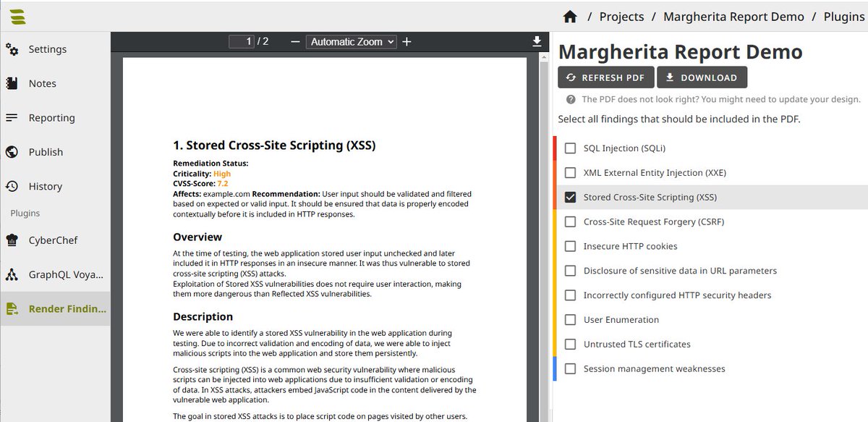The height and width of the screenshot is (422, 868).
Task: Click the Publish globe icon
Action: [x=12, y=152]
